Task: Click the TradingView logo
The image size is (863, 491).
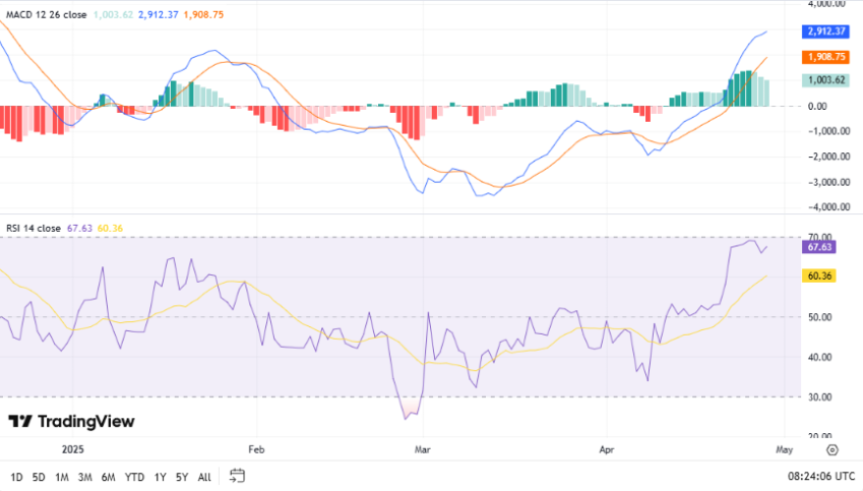Action: [71, 422]
